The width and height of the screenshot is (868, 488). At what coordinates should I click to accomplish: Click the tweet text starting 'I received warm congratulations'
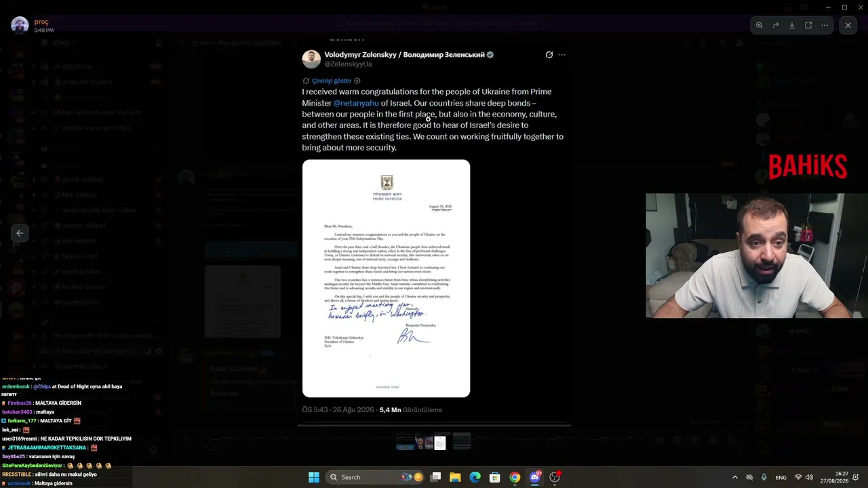pyautogui.click(x=433, y=119)
